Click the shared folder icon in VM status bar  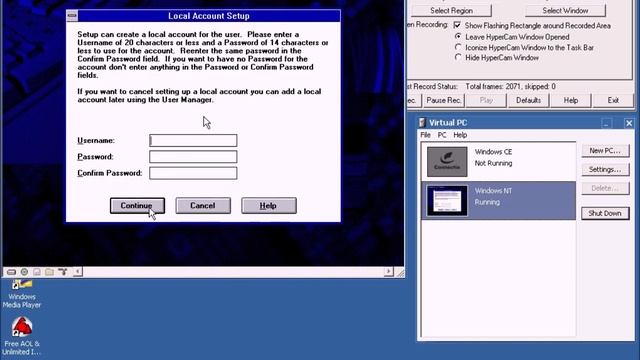pos(49,272)
